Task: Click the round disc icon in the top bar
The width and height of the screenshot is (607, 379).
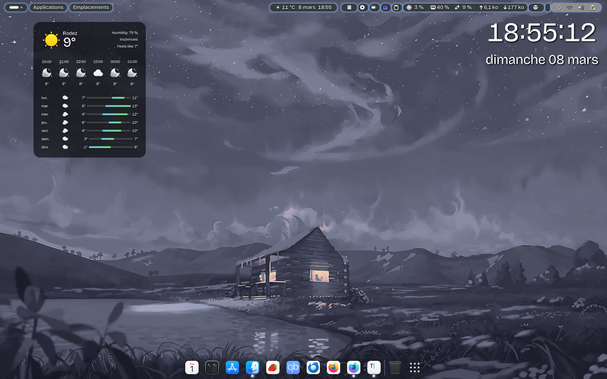Action: click(362, 7)
